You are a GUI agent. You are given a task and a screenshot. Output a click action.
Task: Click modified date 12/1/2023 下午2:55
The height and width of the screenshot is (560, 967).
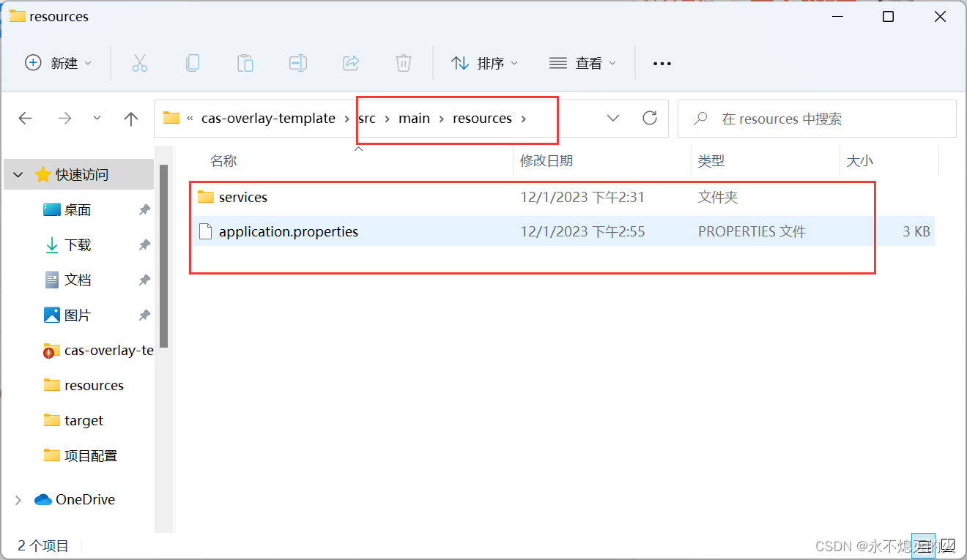coord(582,231)
